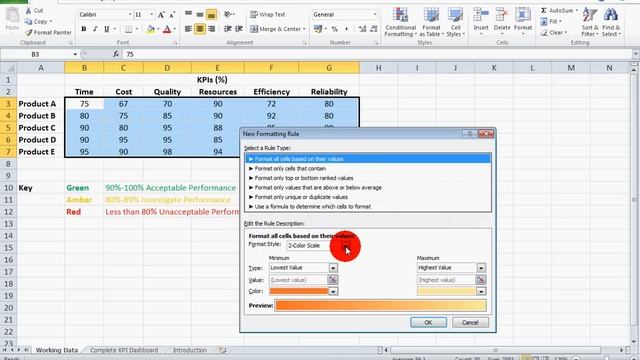Click the Paste icon in Clipboard group

tap(12, 16)
